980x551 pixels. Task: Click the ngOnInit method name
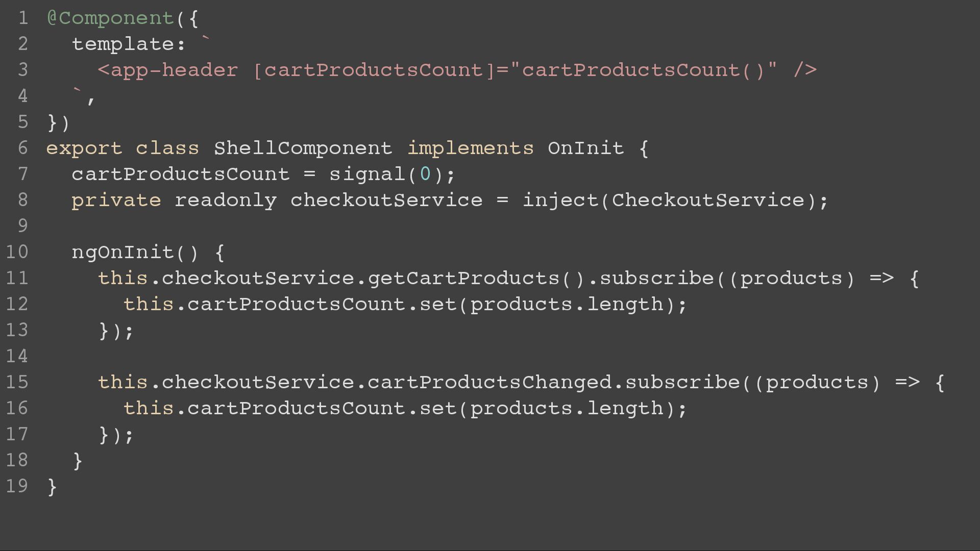click(x=123, y=253)
